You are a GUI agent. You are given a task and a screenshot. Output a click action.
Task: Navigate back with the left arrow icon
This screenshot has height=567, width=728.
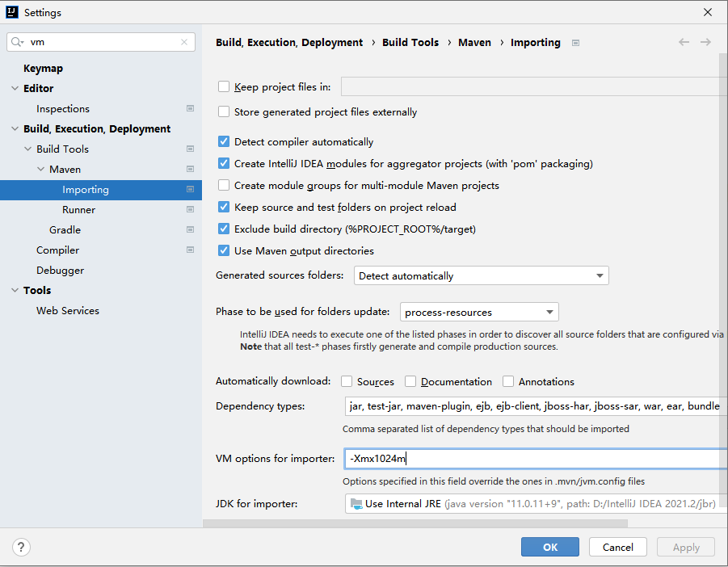point(684,42)
